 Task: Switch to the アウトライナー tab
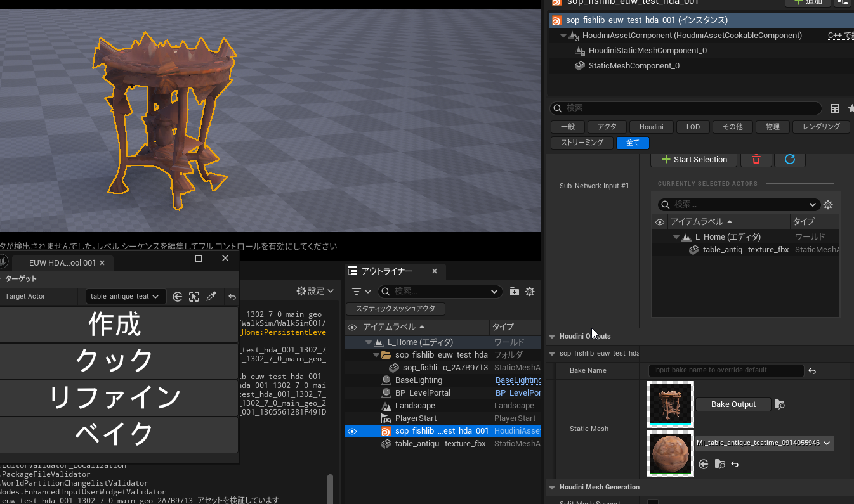[x=387, y=271]
